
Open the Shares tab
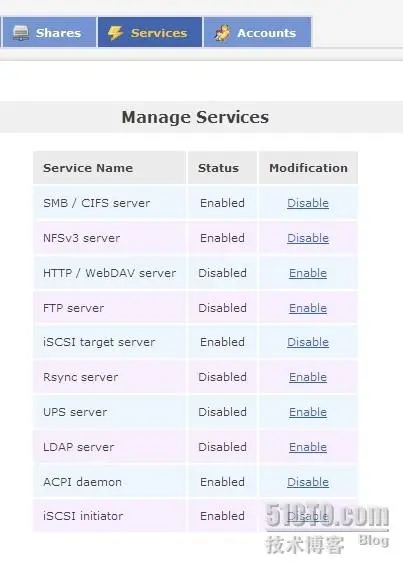[50, 33]
